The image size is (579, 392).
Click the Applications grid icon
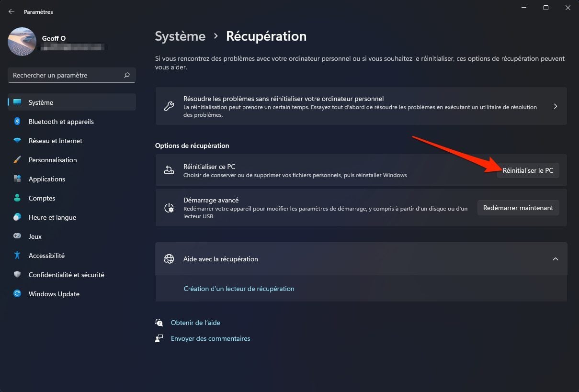(17, 179)
